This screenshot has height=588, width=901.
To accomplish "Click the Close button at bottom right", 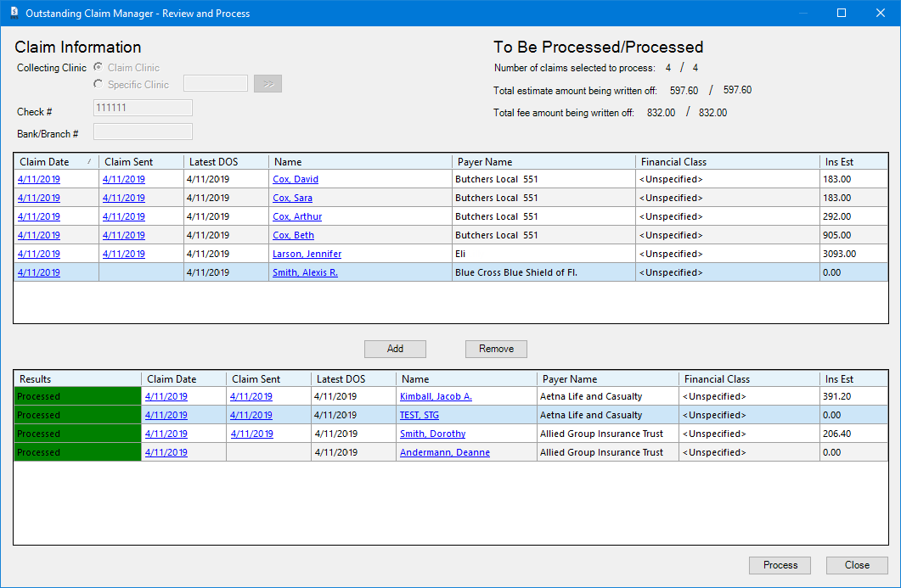I will pos(857,565).
